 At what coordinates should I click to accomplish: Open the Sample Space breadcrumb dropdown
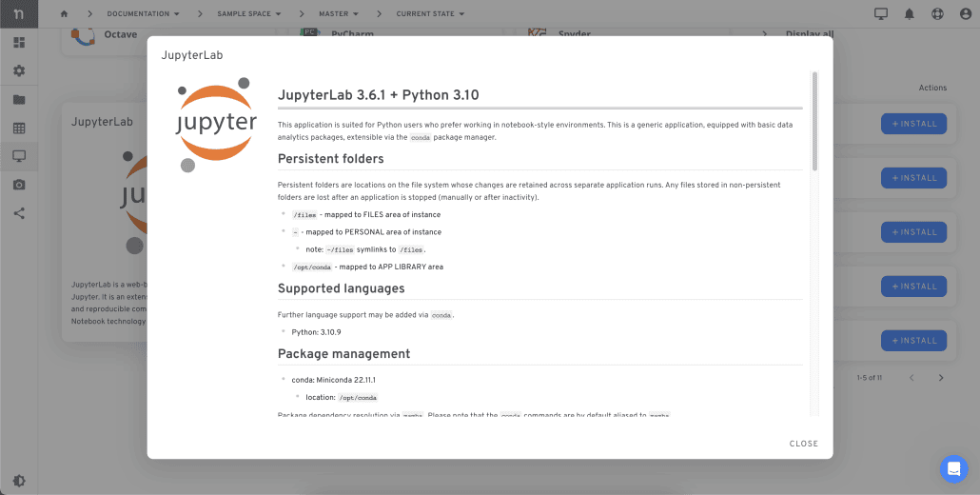[248, 13]
